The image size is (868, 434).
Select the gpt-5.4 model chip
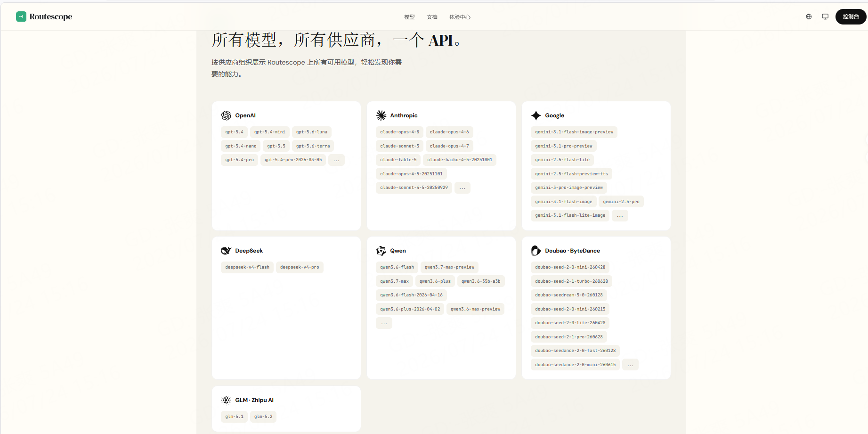(x=234, y=132)
